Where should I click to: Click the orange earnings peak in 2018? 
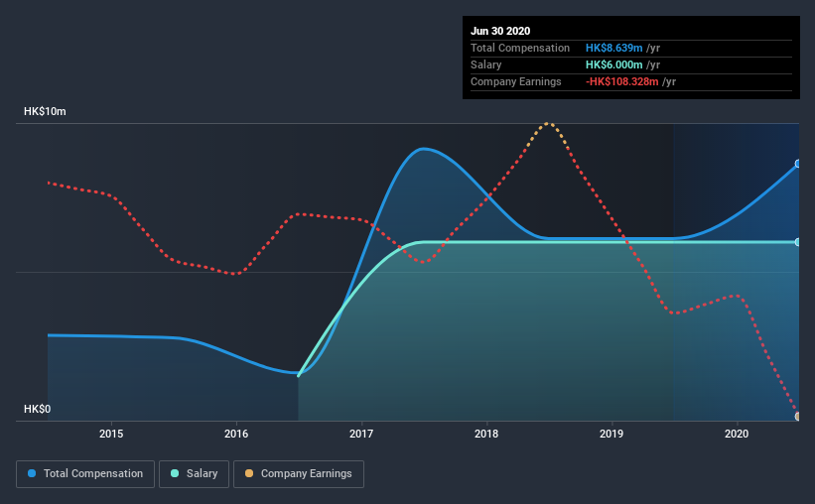[547, 124]
